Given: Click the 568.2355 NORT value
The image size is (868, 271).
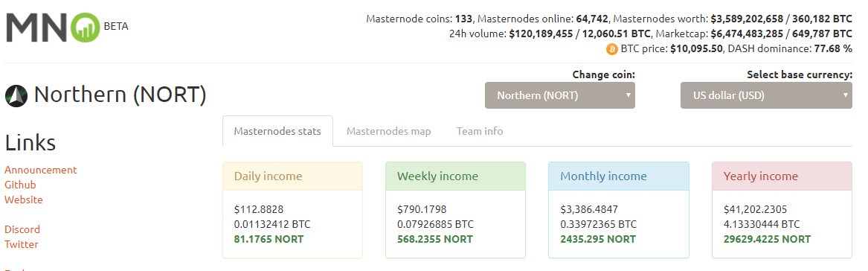Looking at the screenshot, I should coord(435,240).
